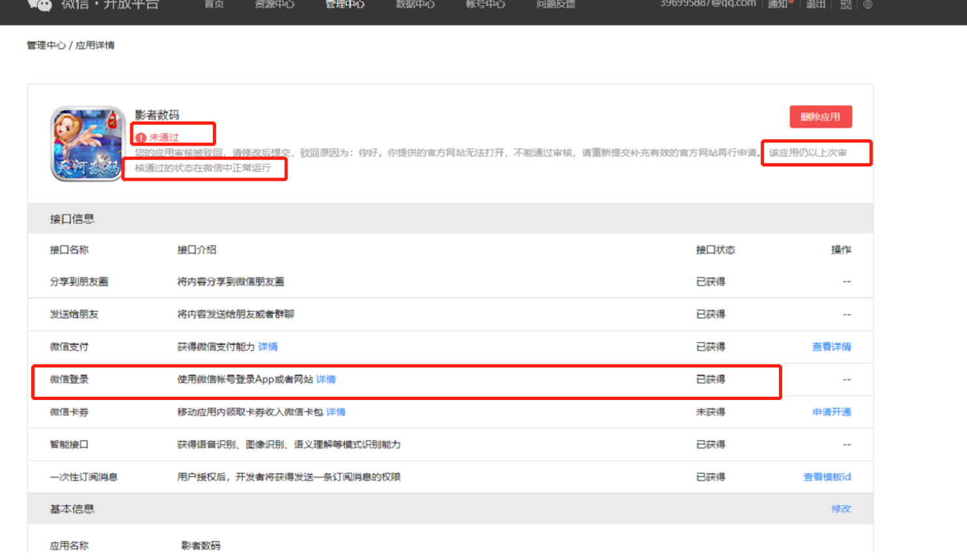Open the 资源中心 nav item
The width and height of the screenshot is (967, 560).
pyautogui.click(x=275, y=4)
